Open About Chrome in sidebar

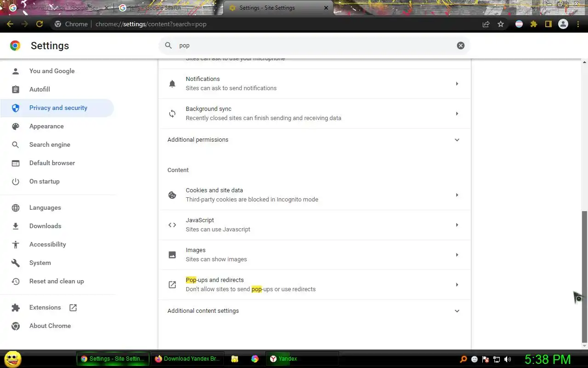(57, 326)
